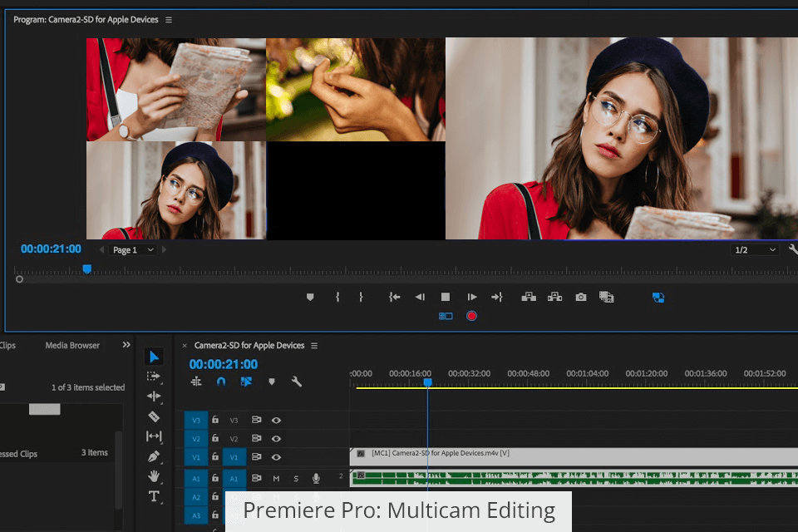This screenshot has height=532, width=798.
Task: Select the green audio clip on A1
Action: (x=574, y=479)
